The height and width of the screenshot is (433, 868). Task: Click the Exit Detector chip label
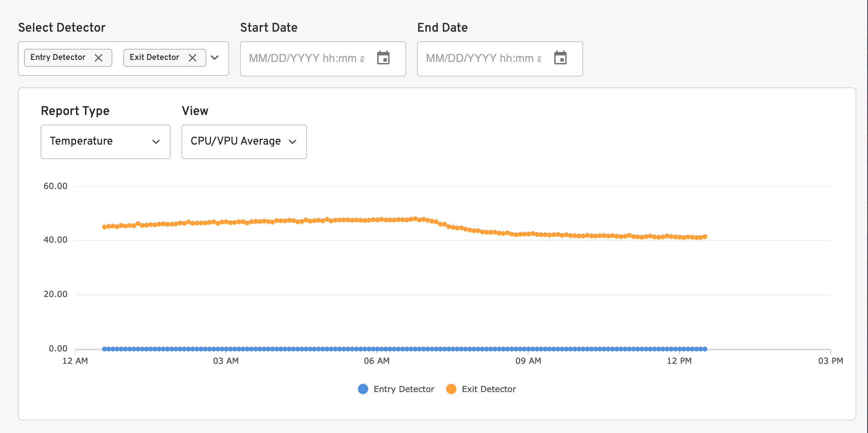[154, 57]
